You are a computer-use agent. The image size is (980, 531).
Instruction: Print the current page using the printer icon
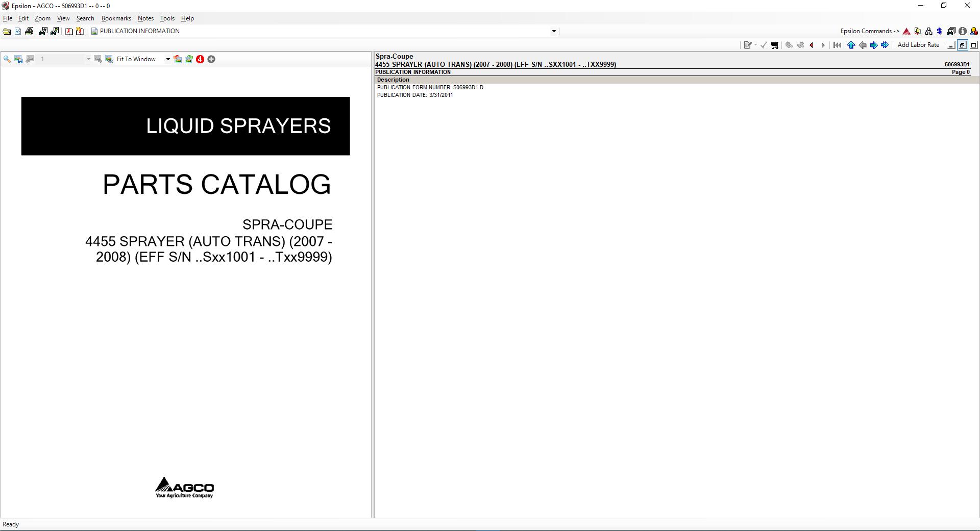tap(29, 31)
